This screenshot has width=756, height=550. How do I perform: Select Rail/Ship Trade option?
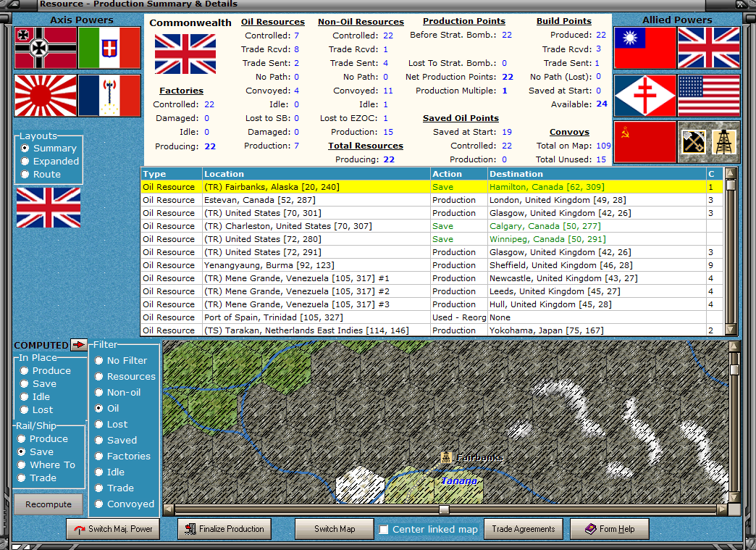click(37, 478)
